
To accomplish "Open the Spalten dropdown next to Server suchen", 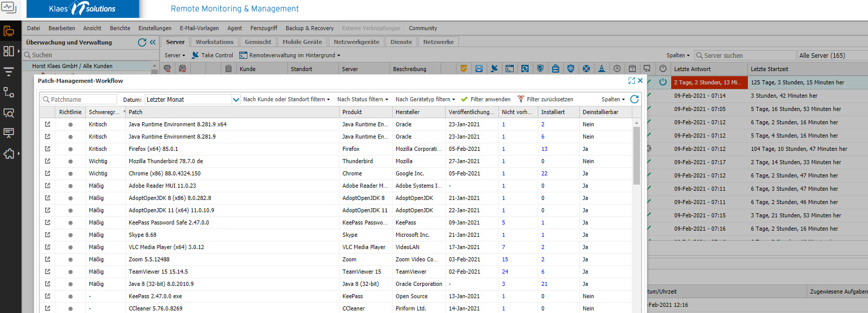I will tap(678, 55).
